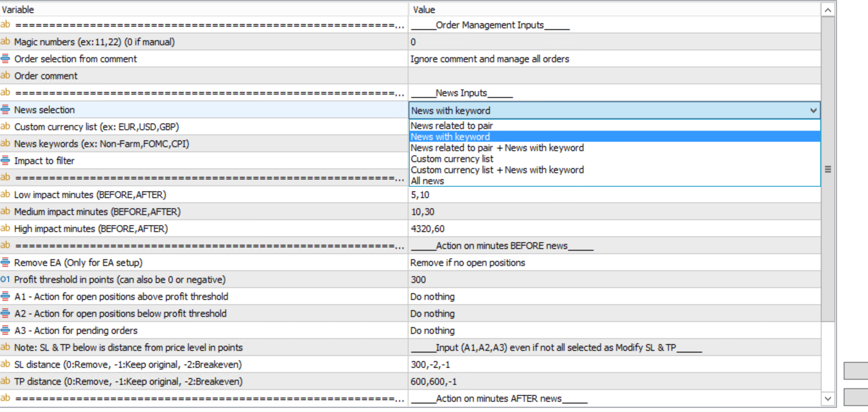The image size is (868, 412).
Task: Click the 'Action on minutes BEFORE news' section value
Action: (x=502, y=246)
